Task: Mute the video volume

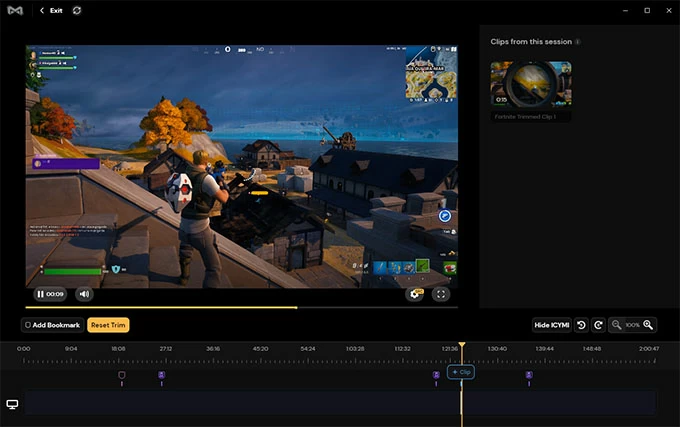Action: (84, 294)
